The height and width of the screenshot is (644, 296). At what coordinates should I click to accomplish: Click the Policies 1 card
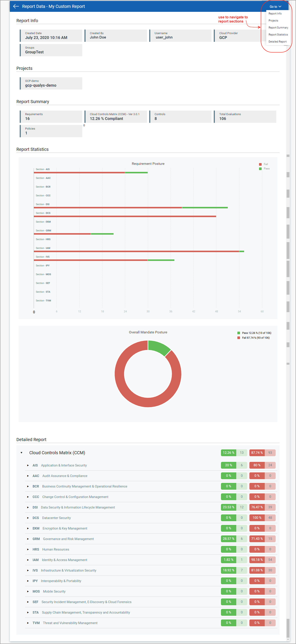point(51,131)
